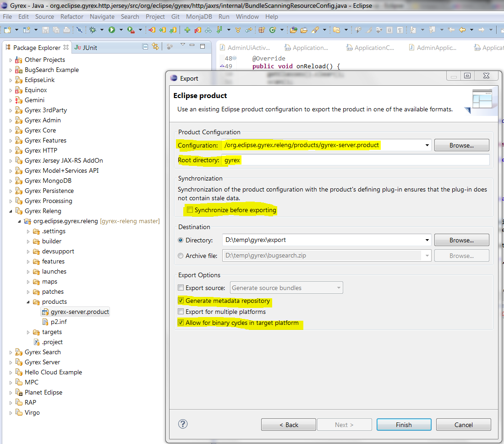The height and width of the screenshot is (444, 504).
Task: Switch to AdminUiActiv... editor tab
Action: [x=245, y=48]
